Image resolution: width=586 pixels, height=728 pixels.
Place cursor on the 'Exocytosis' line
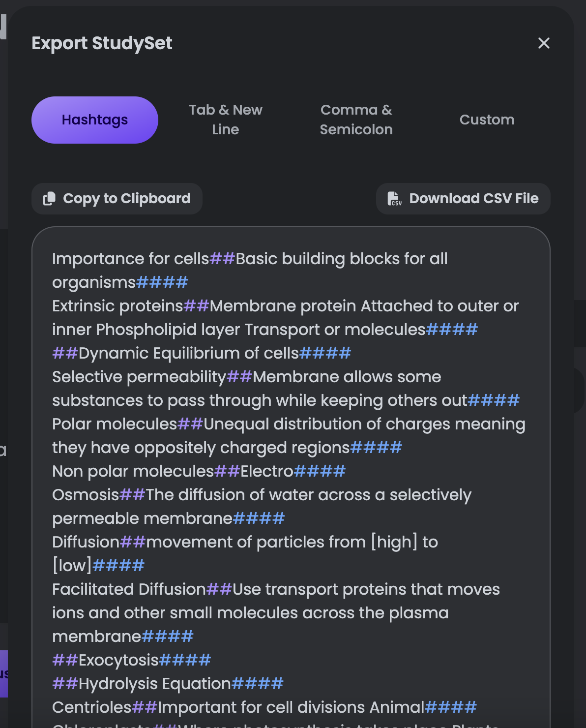(118, 660)
